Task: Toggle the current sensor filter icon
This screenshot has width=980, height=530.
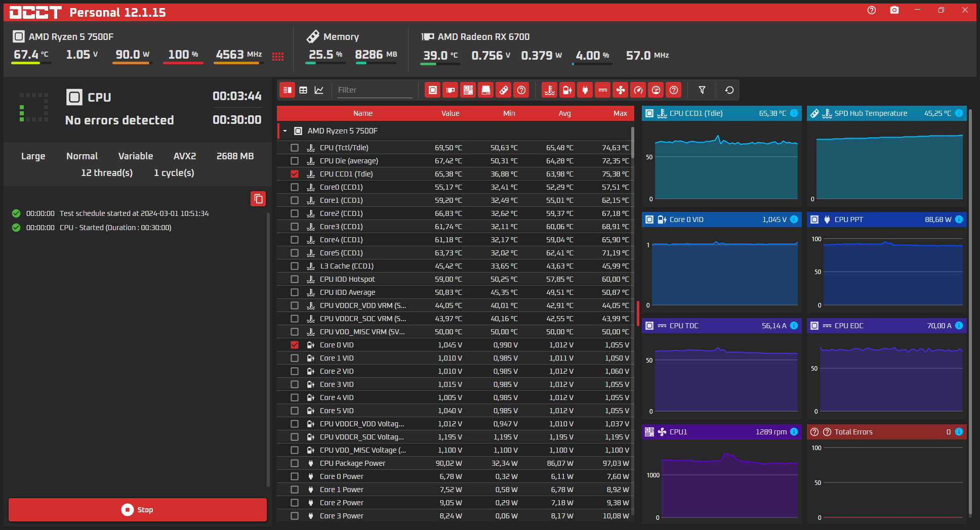Action: coord(603,90)
